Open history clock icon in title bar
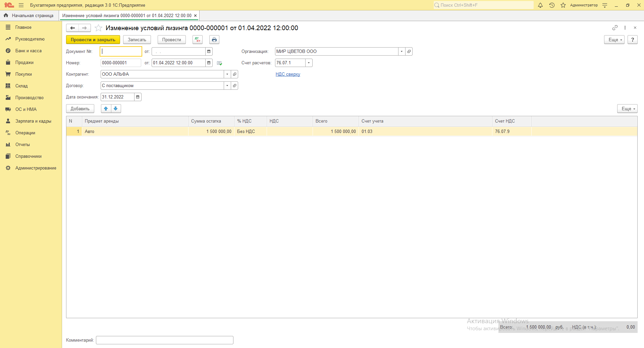 552,5
